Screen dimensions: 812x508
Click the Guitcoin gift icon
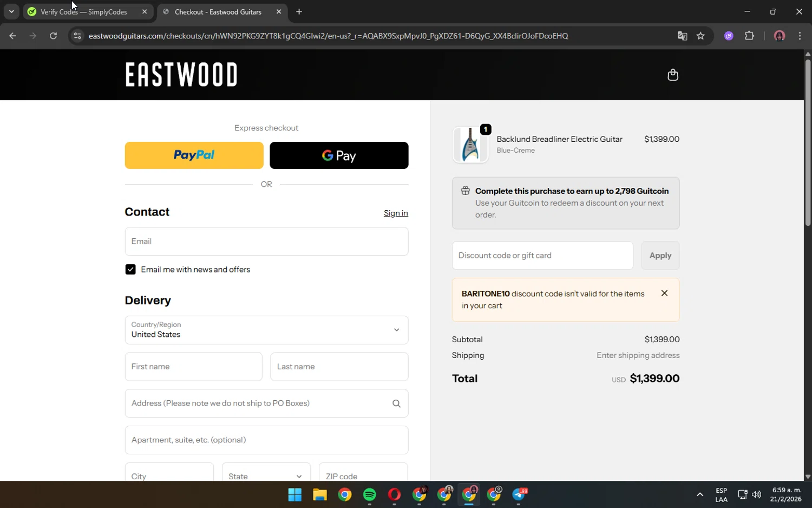[465, 191]
